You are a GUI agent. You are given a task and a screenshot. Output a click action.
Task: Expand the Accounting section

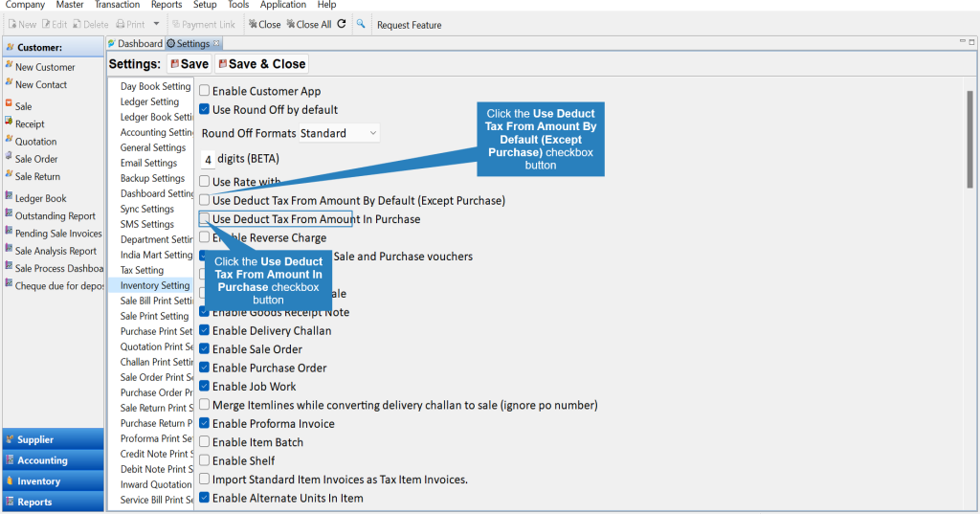point(54,460)
